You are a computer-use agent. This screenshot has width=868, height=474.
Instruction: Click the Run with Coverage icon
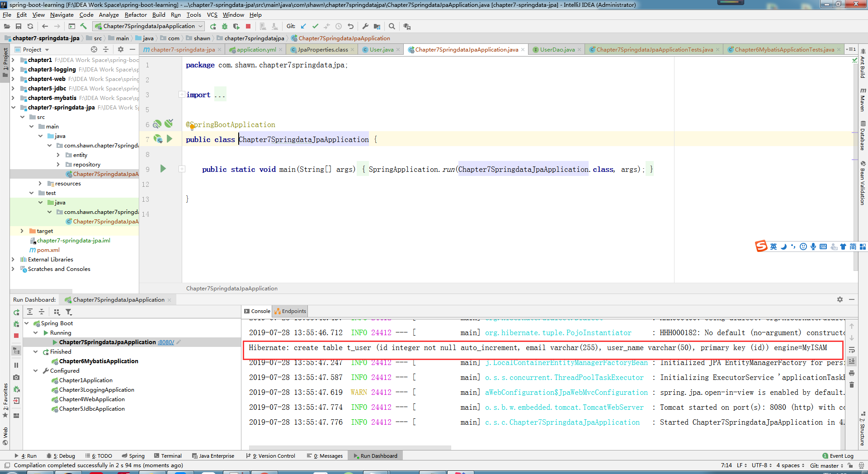coord(236,26)
